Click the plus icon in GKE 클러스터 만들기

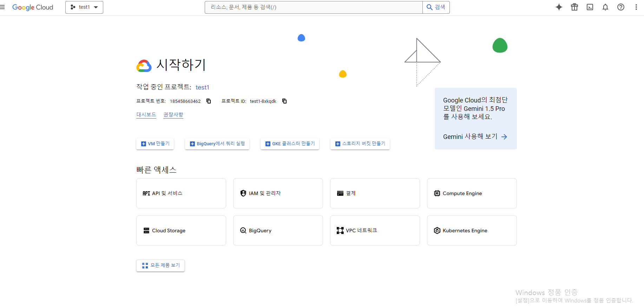coord(268,144)
